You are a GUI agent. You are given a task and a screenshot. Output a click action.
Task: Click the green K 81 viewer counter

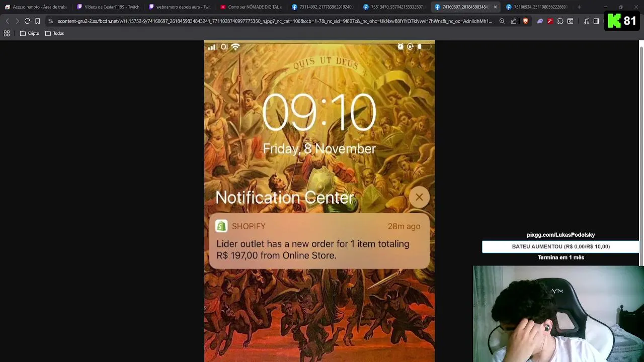point(622,21)
